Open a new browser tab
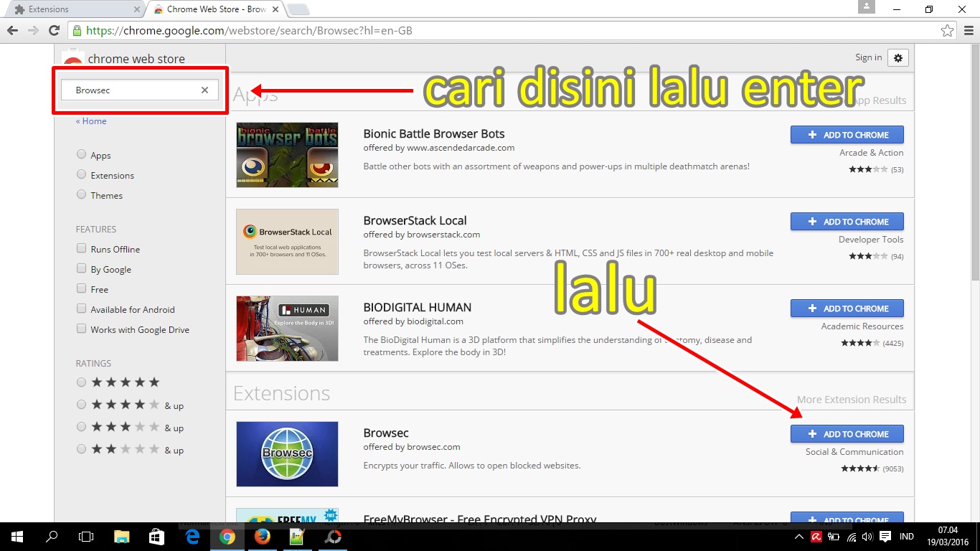The image size is (980, 551). pyautogui.click(x=298, y=9)
